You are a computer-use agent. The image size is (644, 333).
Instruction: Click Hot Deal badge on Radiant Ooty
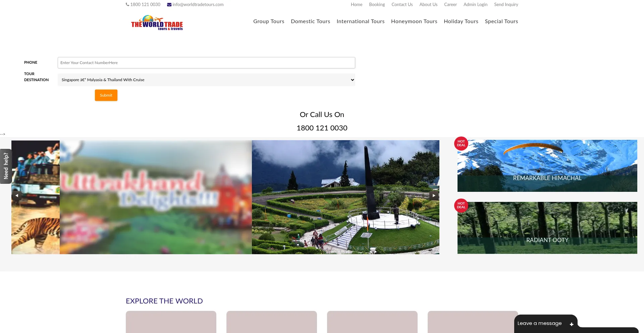coord(461,206)
